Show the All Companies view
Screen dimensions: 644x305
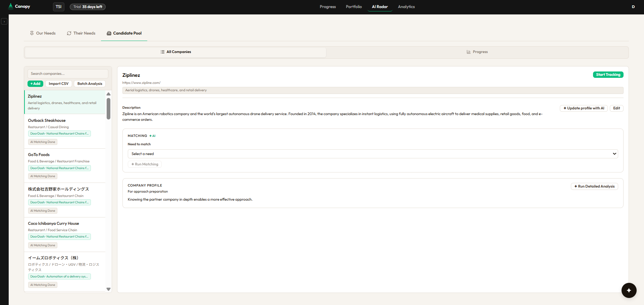pyautogui.click(x=175, y=52)
